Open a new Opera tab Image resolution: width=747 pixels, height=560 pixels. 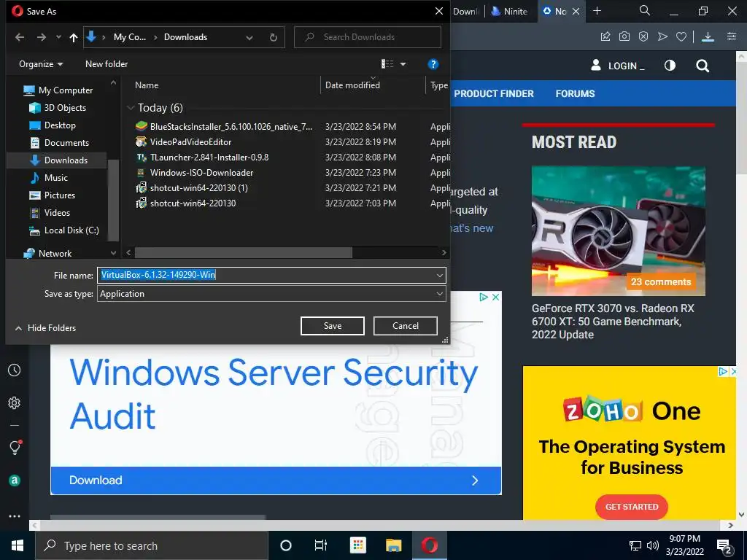597,11
